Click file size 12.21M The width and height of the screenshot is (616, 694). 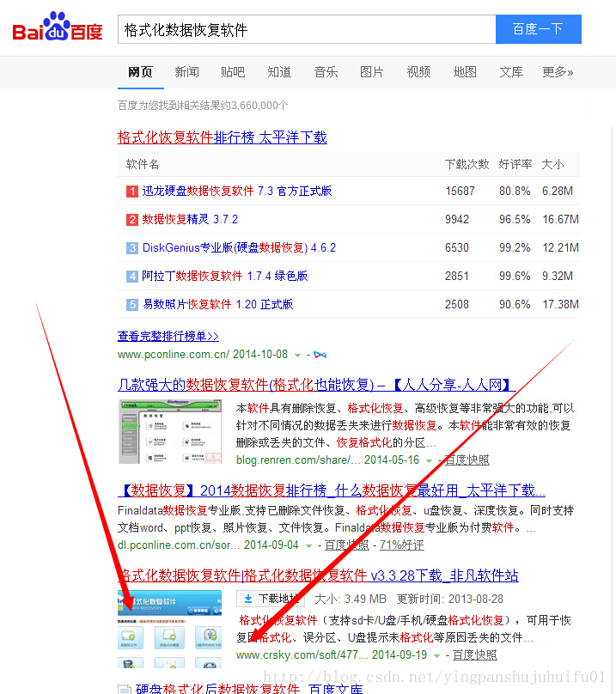pos(561,248)
